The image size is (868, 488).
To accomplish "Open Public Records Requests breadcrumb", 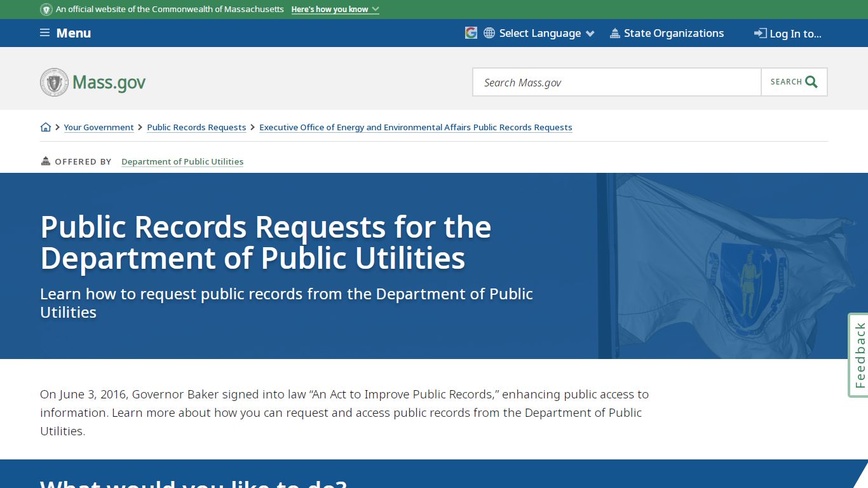I will coord(196,127).
